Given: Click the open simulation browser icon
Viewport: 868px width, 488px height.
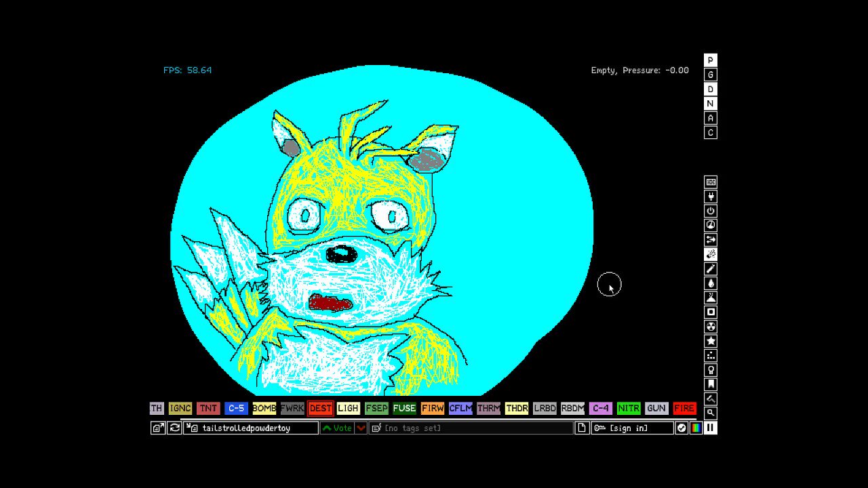Looking at the screenshot, I should tap(157, 428).
